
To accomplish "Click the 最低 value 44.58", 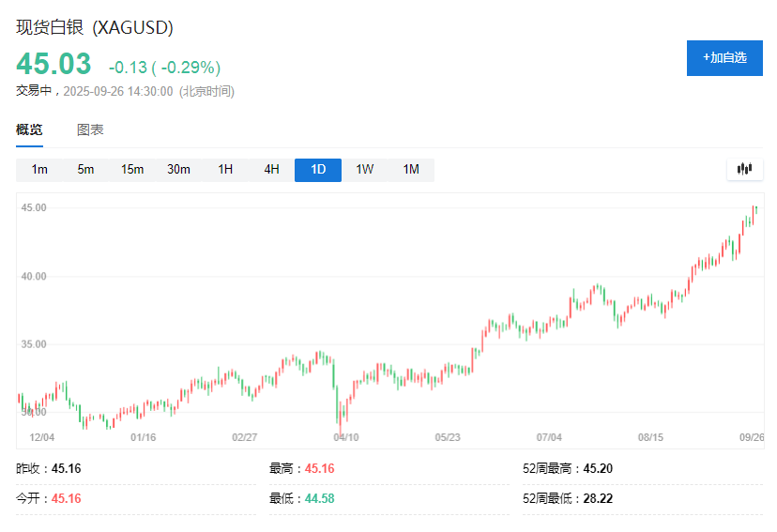I will click(319, 498).
